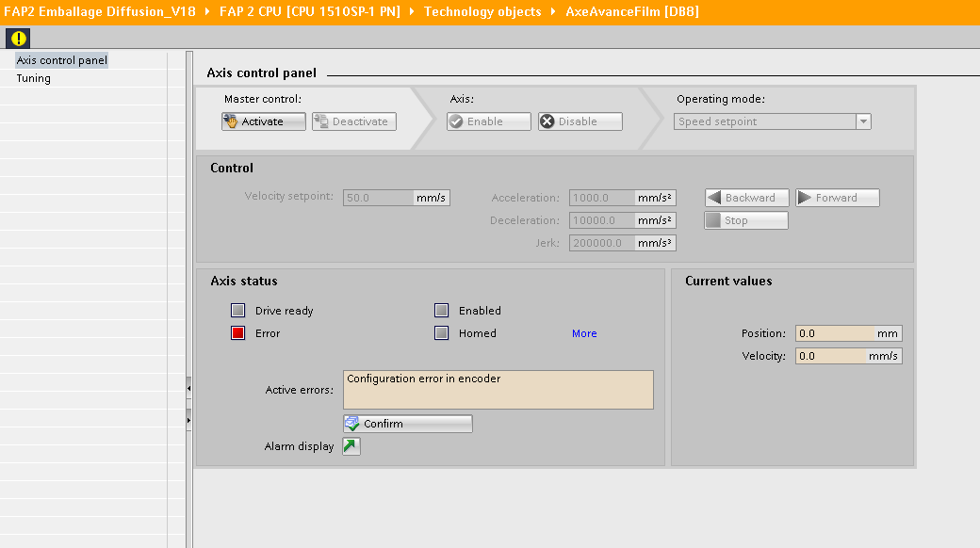
Task: Click the Operating mode dropdown arrow
Action: [863, 121]
